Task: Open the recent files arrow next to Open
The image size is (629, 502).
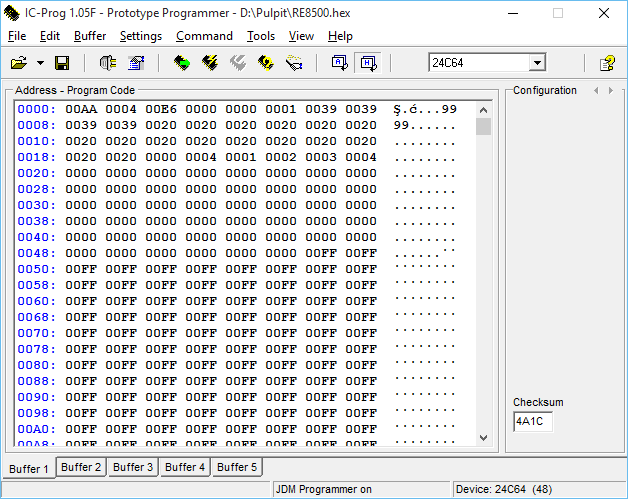Action: 40,63
